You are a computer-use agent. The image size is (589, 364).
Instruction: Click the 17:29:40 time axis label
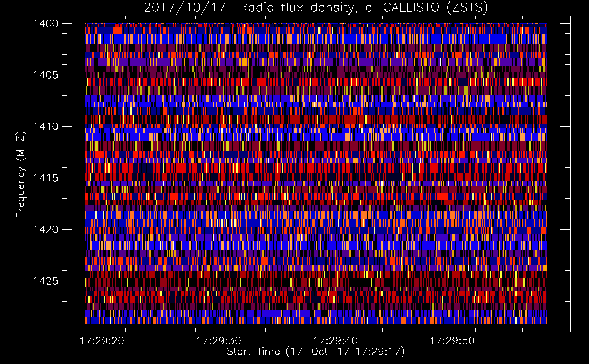pyautogui.click(x=336, y=341)
